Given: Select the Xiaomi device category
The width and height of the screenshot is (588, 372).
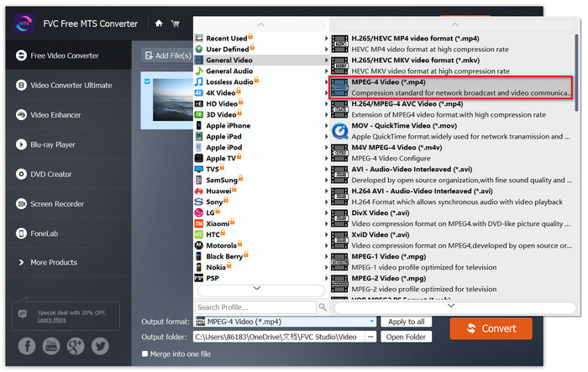Looking at the screenshot, I should [261, 223].
